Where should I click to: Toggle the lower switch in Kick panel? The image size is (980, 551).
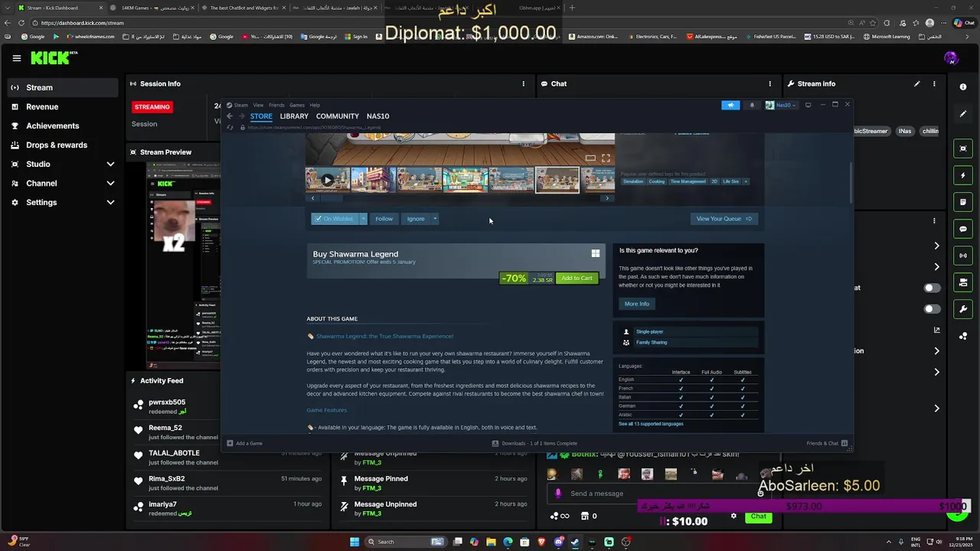point(932,309)
